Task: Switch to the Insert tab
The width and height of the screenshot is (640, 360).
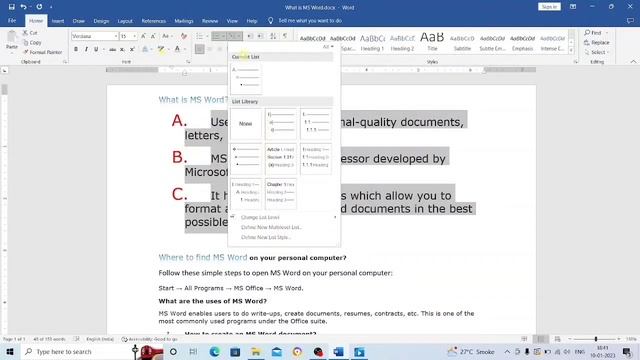Action: (x=58, y=21)
